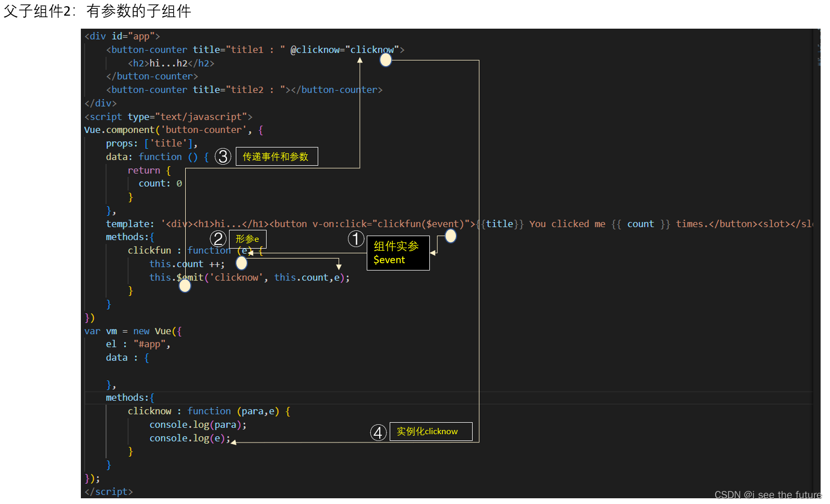Select the props: ['title'], line
The image size is (830, 504).
point(152,143)
